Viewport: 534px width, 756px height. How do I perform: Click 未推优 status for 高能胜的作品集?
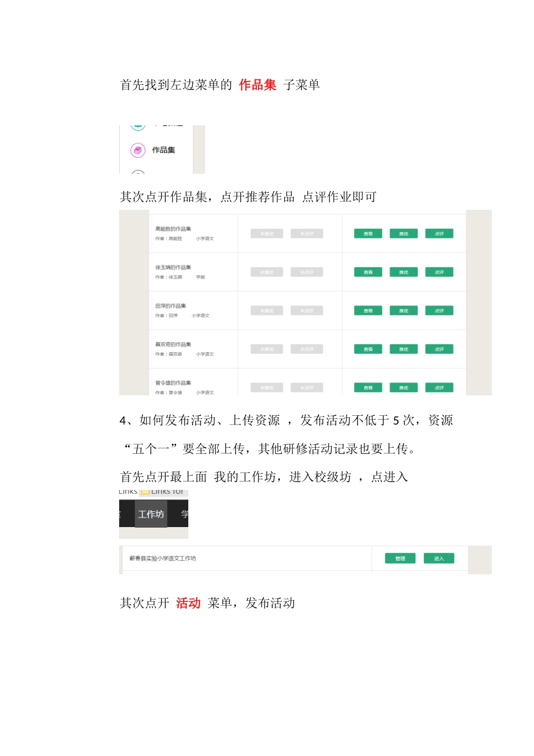(x=267, y=233)
